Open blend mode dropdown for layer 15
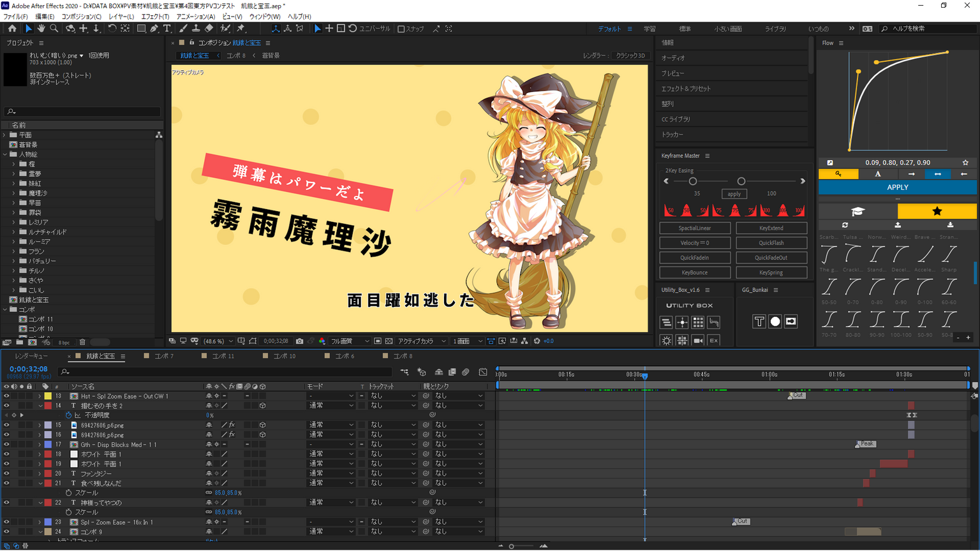This screenshot has width=980, height=551. point(330,425)
